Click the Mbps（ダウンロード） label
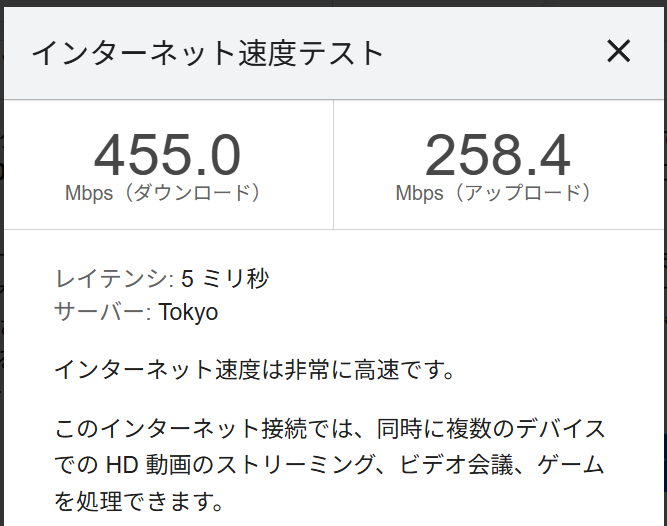 pyautogui.click(x=167, y=193)
